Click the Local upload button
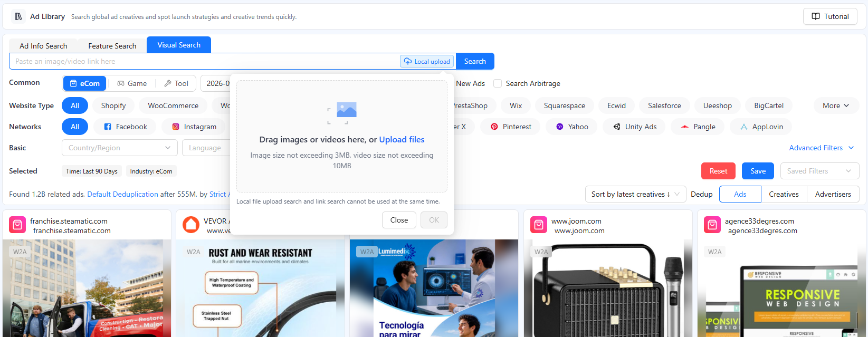Viewport: 868px width, 337px height. point(427,61)
